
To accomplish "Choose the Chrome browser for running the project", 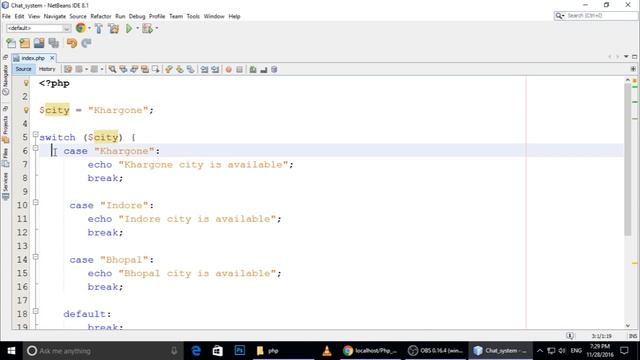I will (81, 28).
